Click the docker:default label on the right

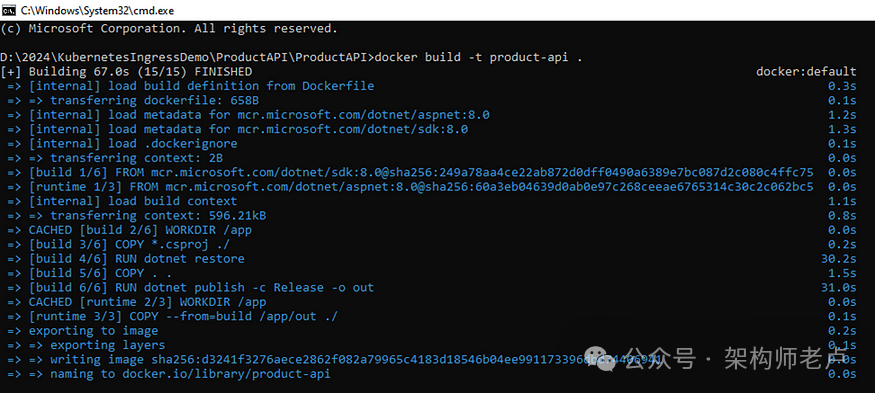pos(806,71)
